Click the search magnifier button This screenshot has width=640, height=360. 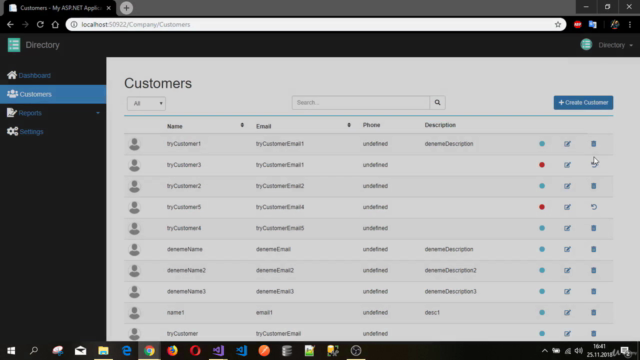coord(437,102)
